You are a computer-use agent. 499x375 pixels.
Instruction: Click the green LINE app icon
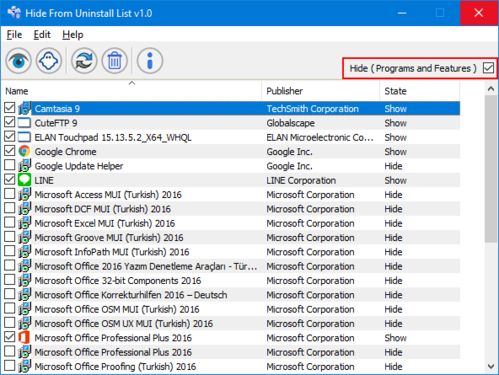[24, 180]
